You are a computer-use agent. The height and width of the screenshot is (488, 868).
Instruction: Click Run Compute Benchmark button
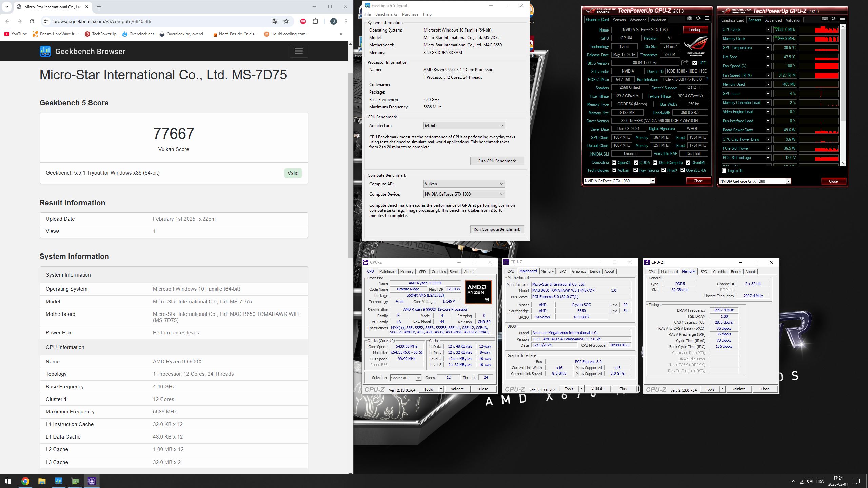pyautogui.click(x=497, y=229)
